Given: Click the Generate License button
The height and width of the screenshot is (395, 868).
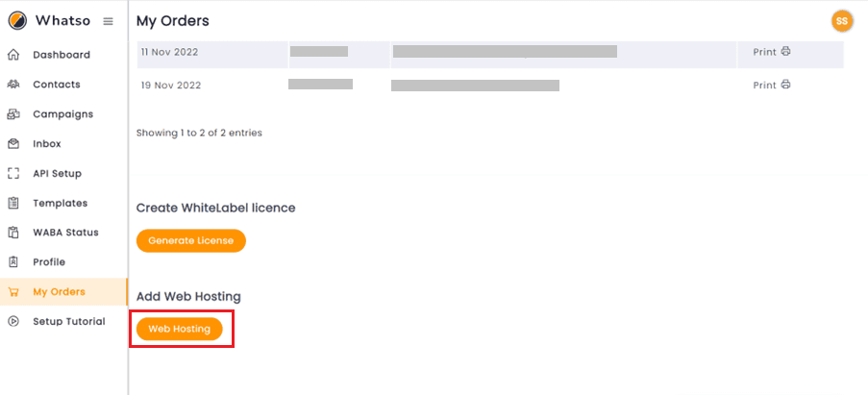Looking at the screenshot, I should point(191,240).
